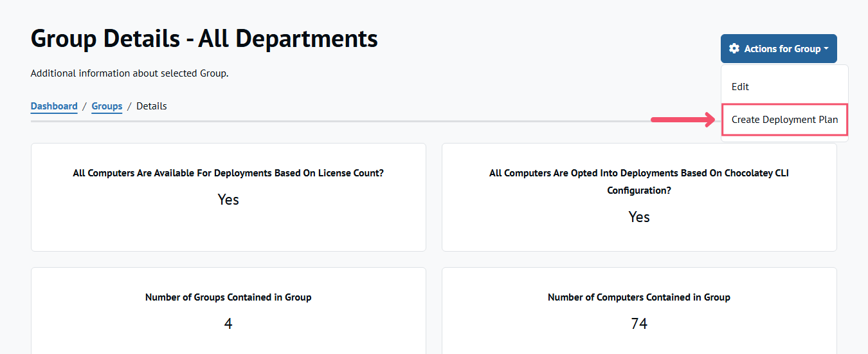
Task: Open the Actions for Group dropdown
Action: [779, 49]
